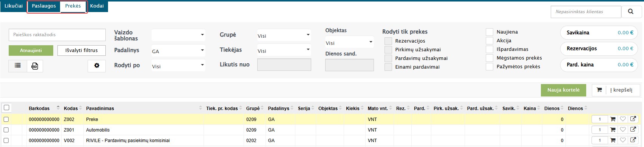The image size is (644, 147).
Task: Sort by Kiekis column arrows
Action: 362,108
